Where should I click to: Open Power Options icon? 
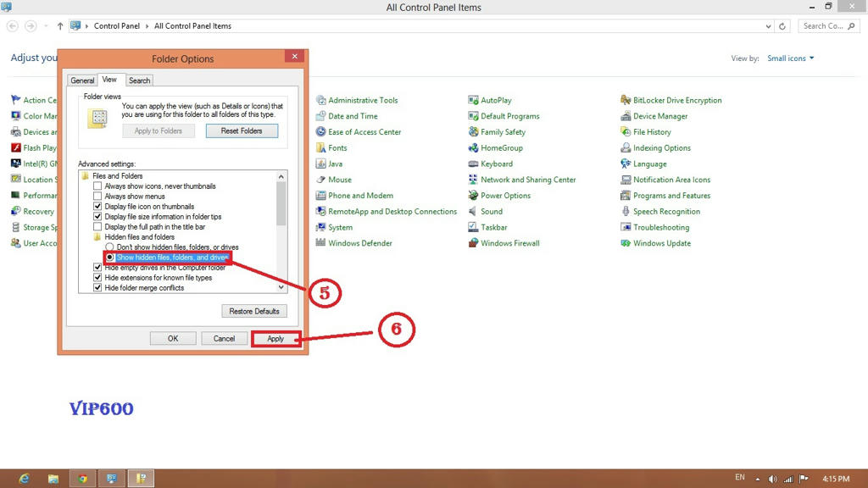(473, 196)
